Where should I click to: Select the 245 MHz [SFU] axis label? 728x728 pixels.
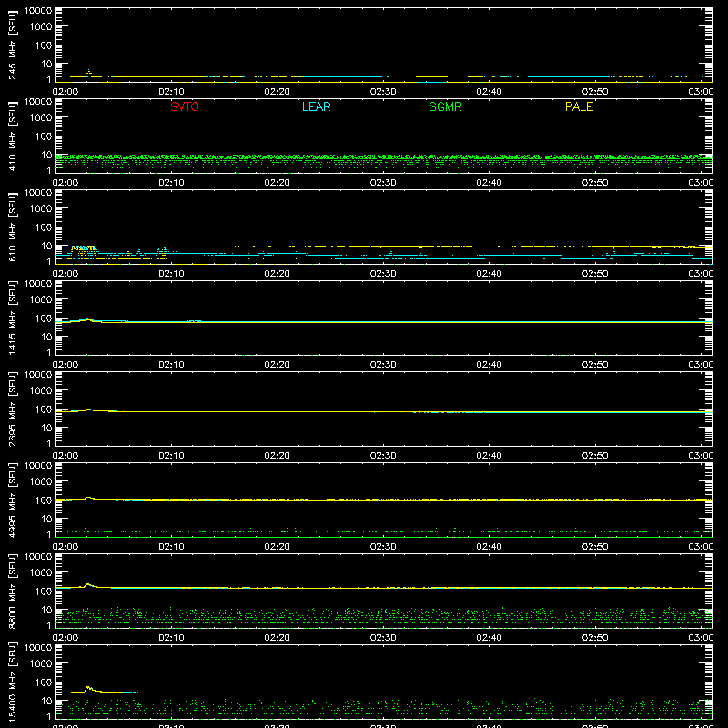click(12, 45)
